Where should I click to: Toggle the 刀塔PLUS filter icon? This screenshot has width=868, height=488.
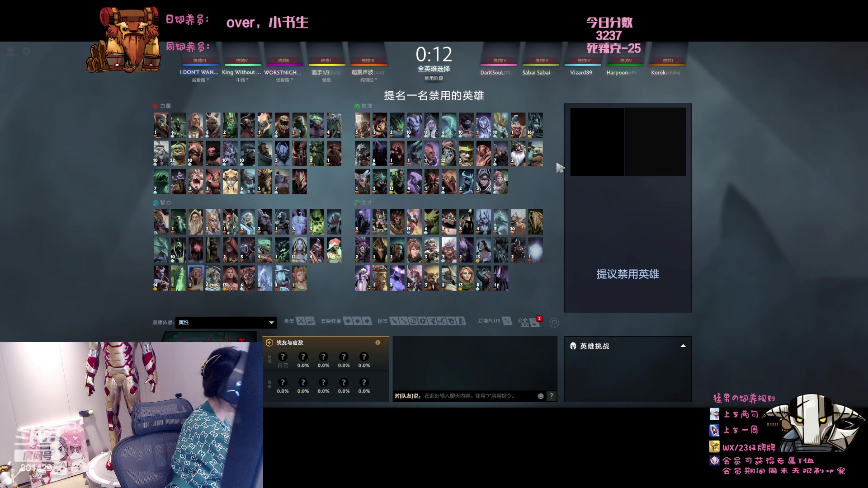tap(507, 321)
